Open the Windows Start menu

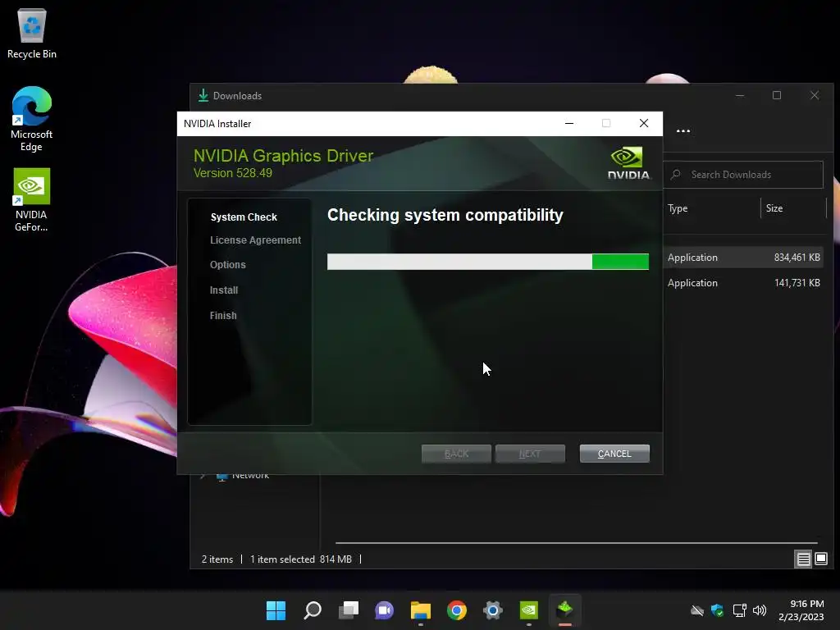[276, 610]
